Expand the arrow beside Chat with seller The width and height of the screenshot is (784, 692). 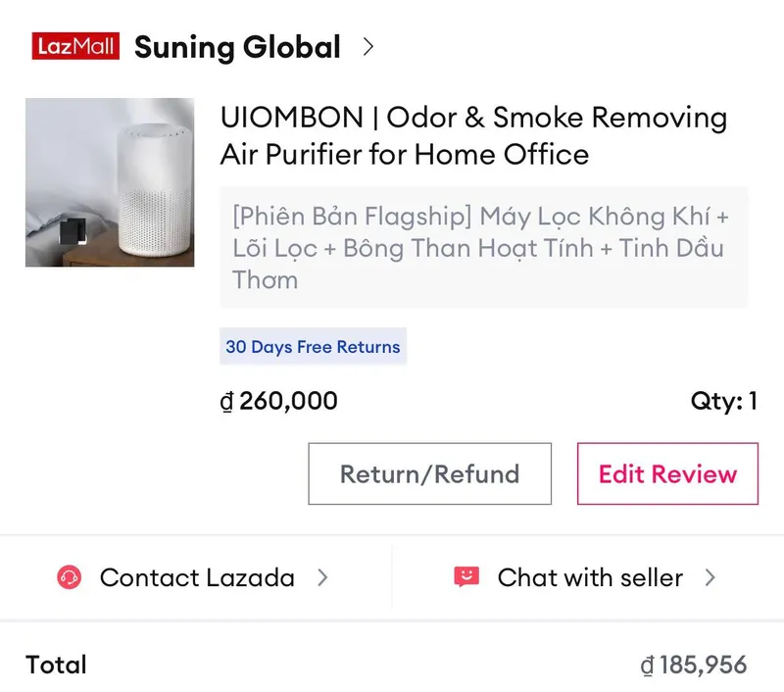pyautogui.click(x=710, y=577)
